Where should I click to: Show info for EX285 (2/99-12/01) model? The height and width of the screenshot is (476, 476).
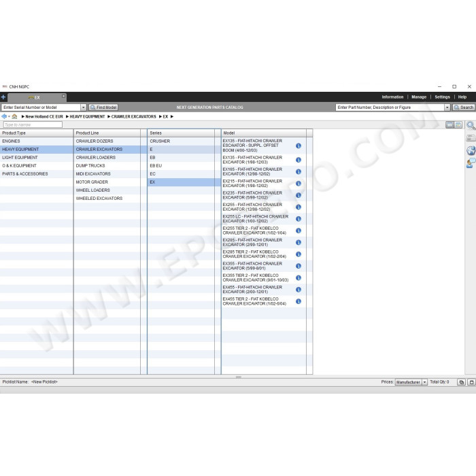tap(299, 242)
